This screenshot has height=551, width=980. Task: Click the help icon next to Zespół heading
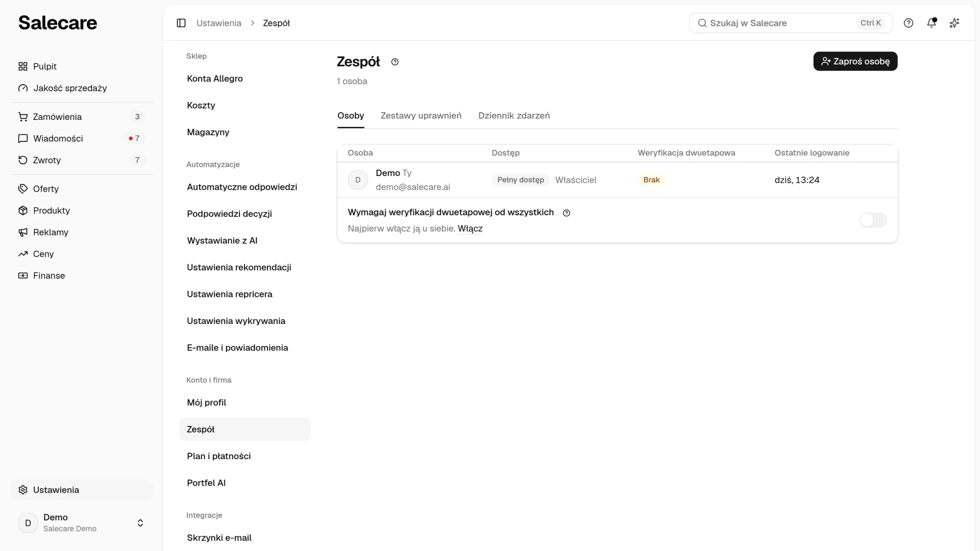pos(395,62)
